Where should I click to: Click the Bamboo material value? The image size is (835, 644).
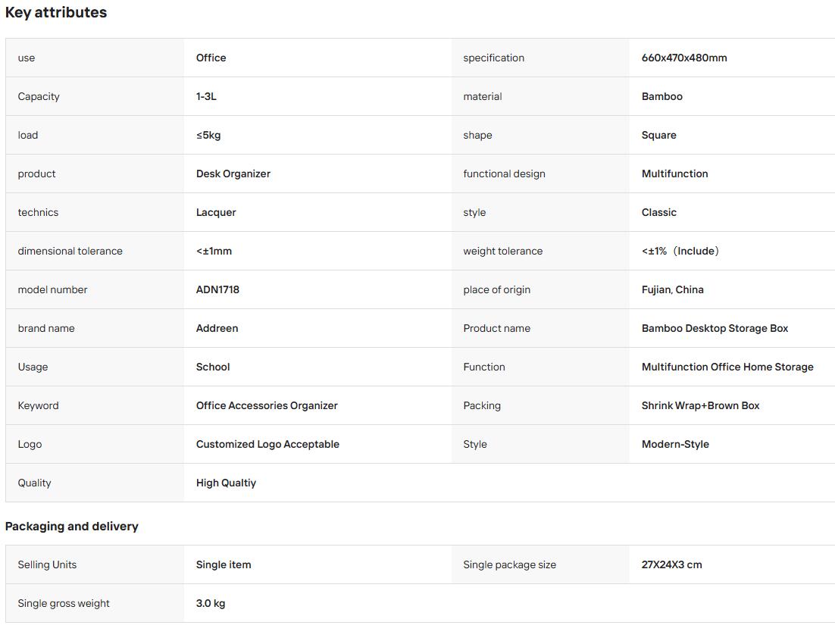point(662,96)
